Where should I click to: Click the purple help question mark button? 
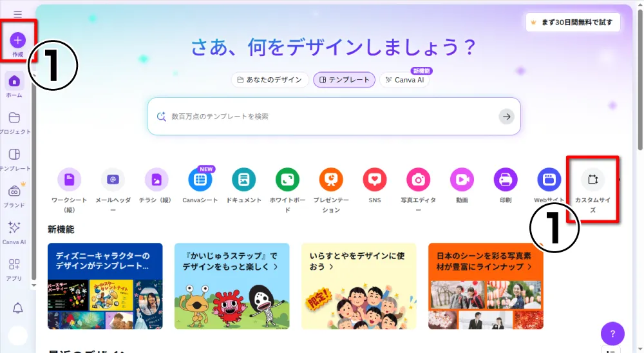click(x=612, y=334)
